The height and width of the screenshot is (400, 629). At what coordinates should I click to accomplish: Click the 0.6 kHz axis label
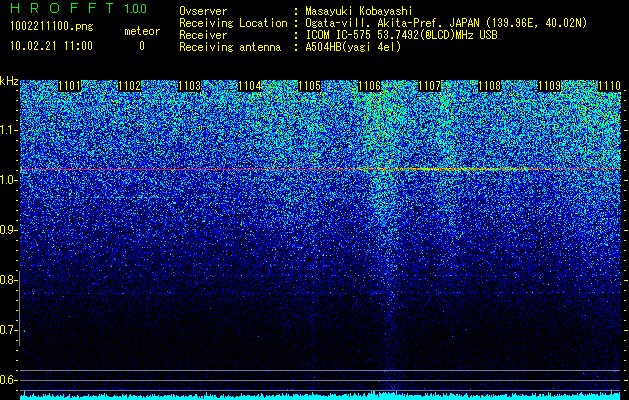(x=8, y=380)
